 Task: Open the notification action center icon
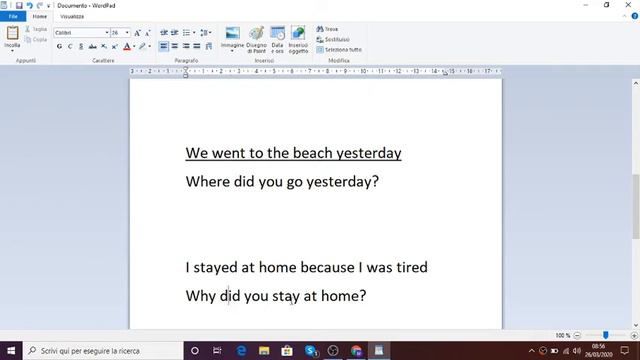624,351
